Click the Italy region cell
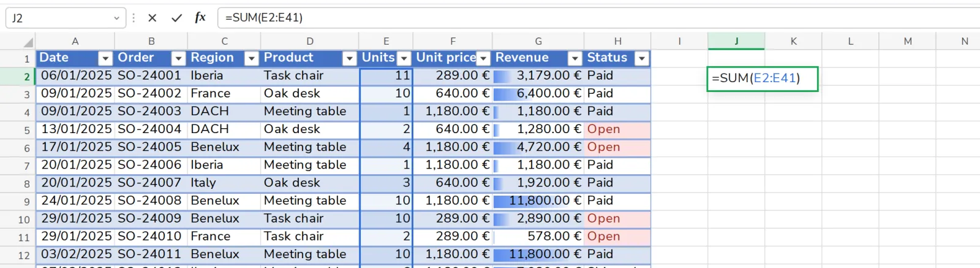 coord(224,183)
